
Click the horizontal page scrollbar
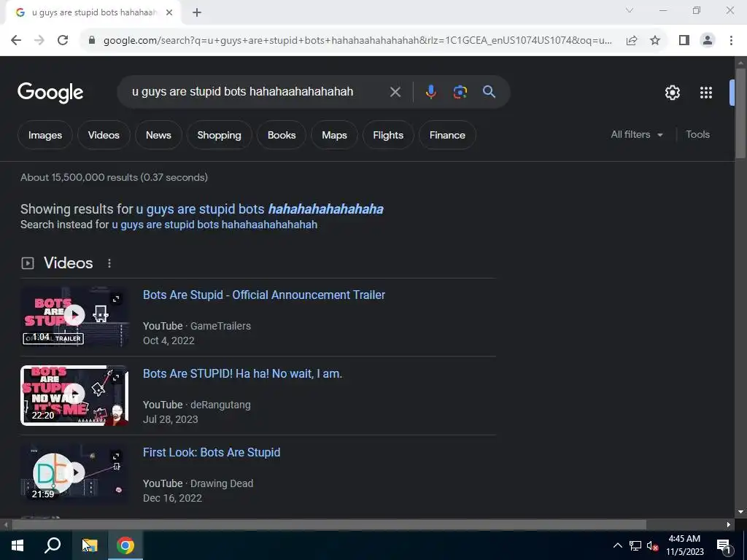pyautogui.click(x=329, y=524)
